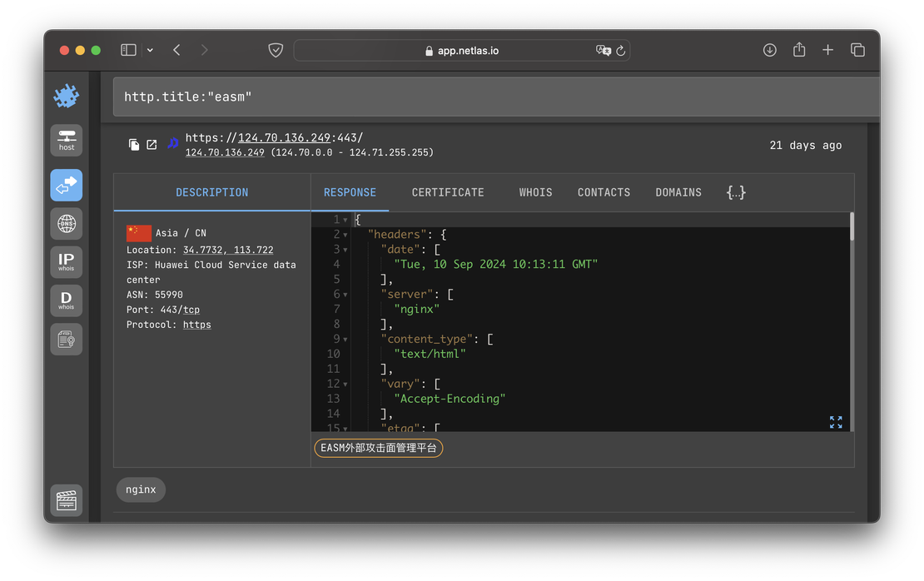This screenshot has width=924, height=581.
Task: Click the Netlas bug logo
Action: tap(66, 95)
